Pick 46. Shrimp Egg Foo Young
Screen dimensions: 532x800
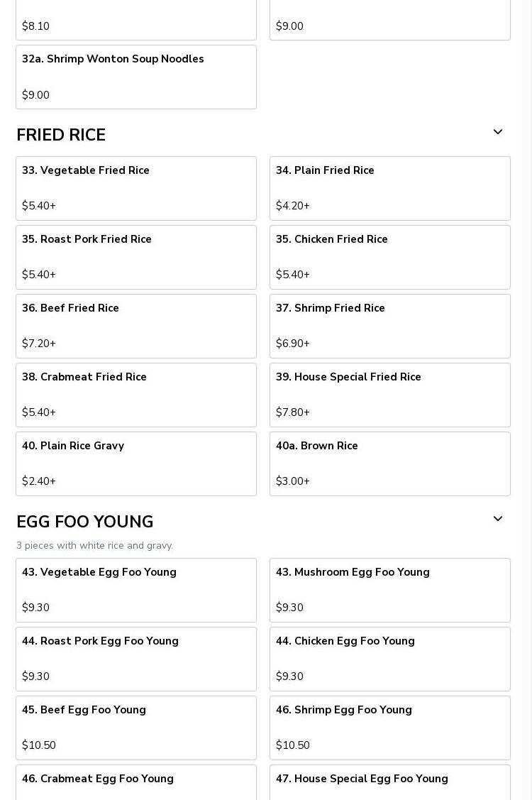[389, 728]
